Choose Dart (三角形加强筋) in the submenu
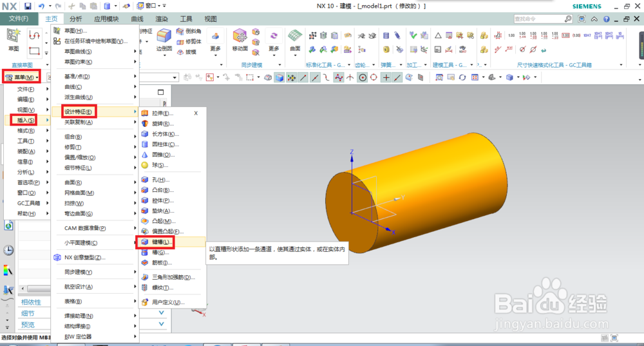 coord(173,277)
